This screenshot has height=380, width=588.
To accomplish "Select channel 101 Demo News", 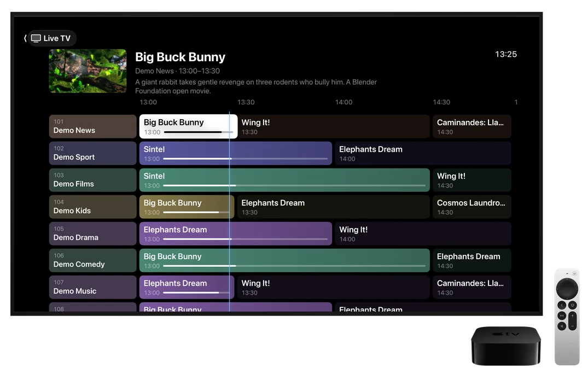I will pyautogui.click(x=92, y=126).
